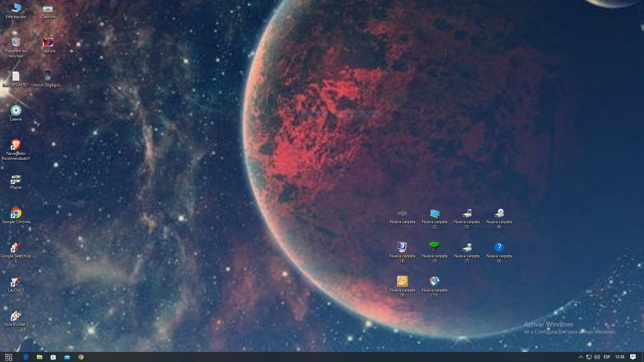Select the Este equipo desktop icon
This screenshot has width=644, height=362.
coord(16,9)
